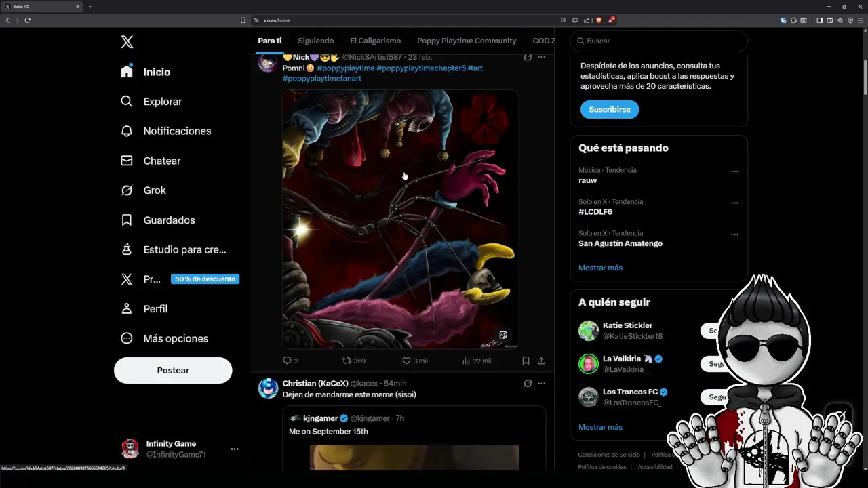This screenshot has width=868, height=488.
Task: Open Katie Stickler's profile
Action: click(627, 325)
